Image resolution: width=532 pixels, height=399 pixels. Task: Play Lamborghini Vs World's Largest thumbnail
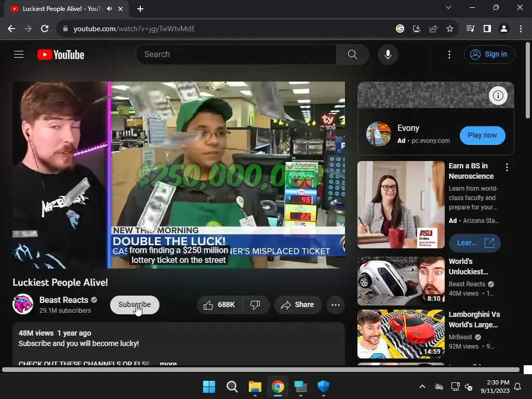click(401, 334)
